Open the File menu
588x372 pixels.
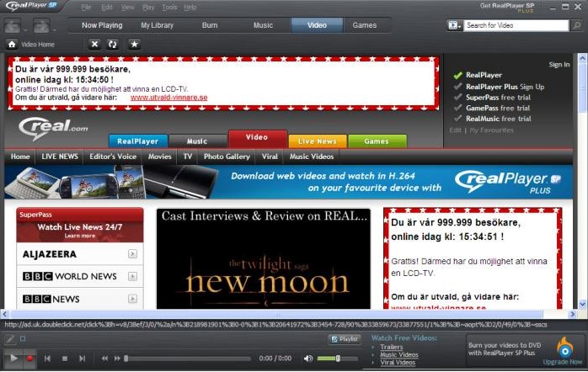click(x=86, y=7)
